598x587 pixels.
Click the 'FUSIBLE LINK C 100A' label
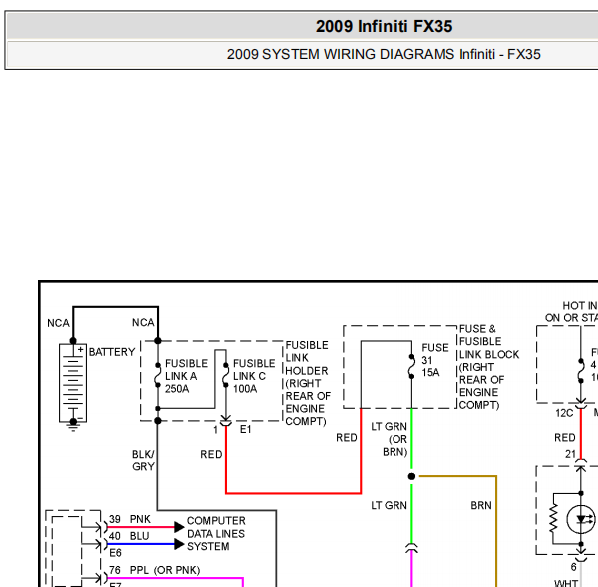click(254, 376)
